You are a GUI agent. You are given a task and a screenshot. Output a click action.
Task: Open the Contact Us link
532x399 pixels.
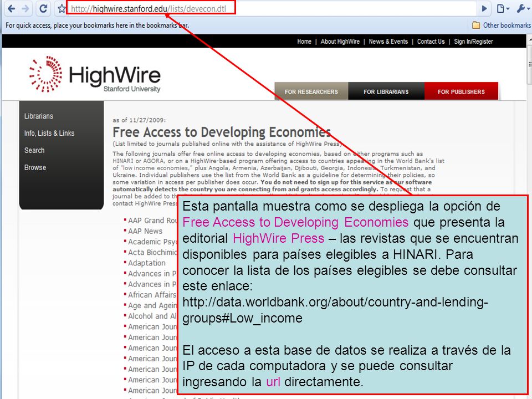click(x=431, y=42)
